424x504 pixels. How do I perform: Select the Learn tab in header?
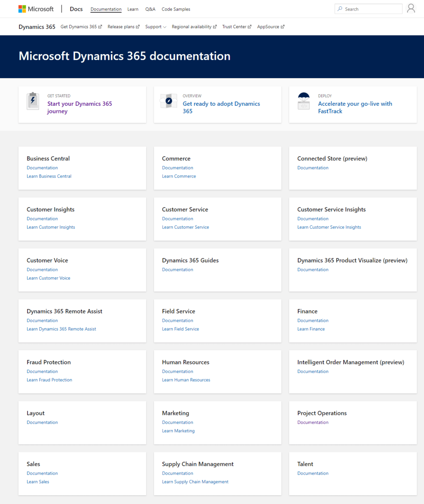[x=133, y=9]
